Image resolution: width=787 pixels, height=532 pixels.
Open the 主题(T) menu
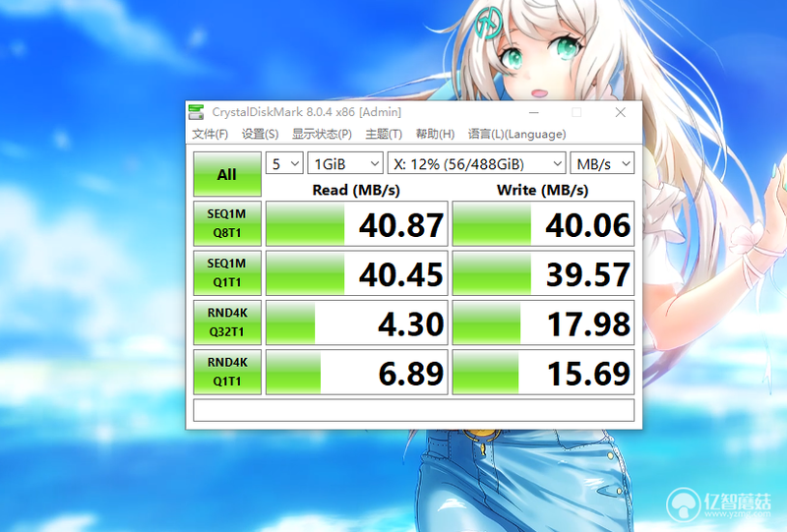[384, 134]
